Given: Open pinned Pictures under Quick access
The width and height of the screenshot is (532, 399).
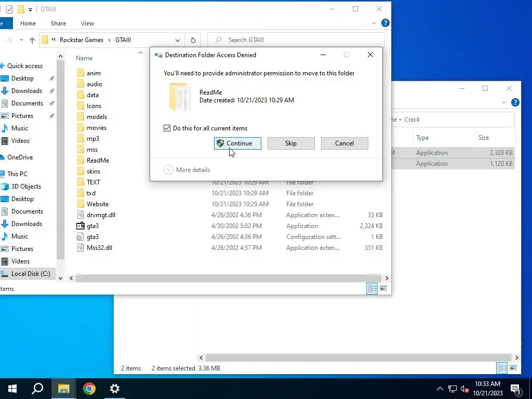Looking at the screenshot, I should tap(22, 116).
